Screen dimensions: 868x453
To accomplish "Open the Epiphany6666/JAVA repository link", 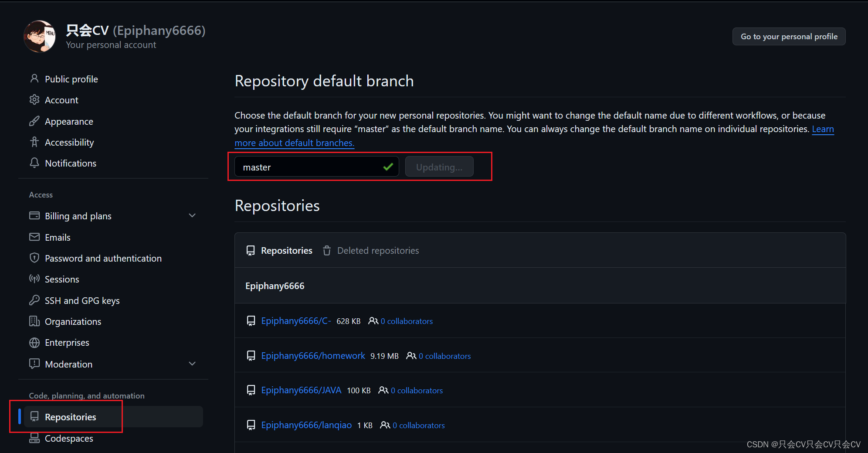I will (x=301, y=390).
